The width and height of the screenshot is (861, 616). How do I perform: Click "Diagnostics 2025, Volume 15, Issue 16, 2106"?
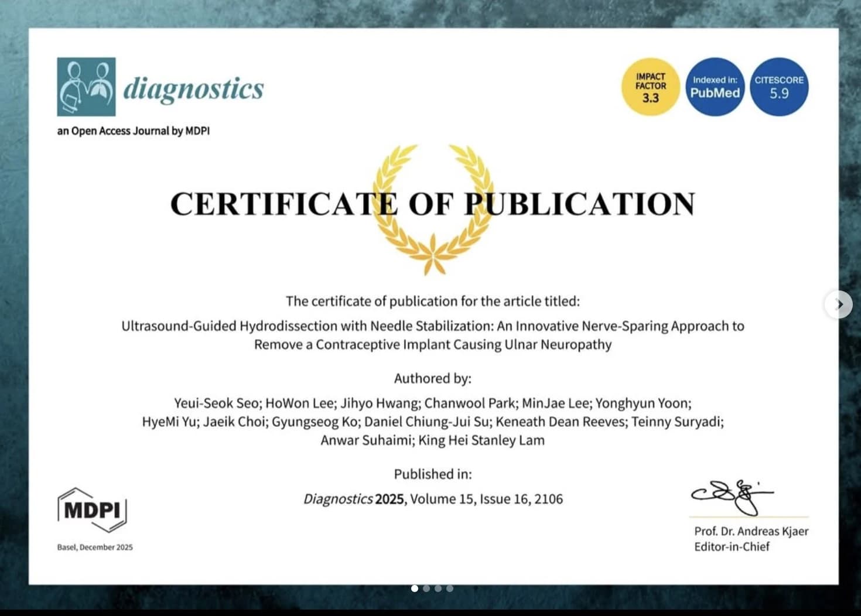[x=433, y=499]
